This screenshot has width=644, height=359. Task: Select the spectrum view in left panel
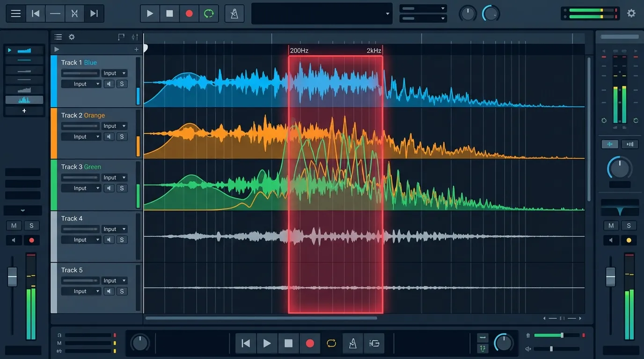click(x=24, y=100)
